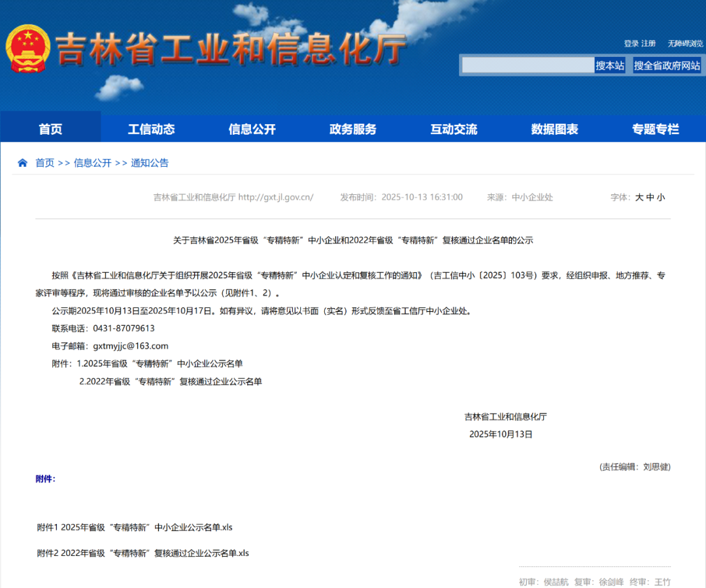706x588 pixels.
Task: Go to 通知公告 in breadcrumb
Action: (x=150, y=163)
